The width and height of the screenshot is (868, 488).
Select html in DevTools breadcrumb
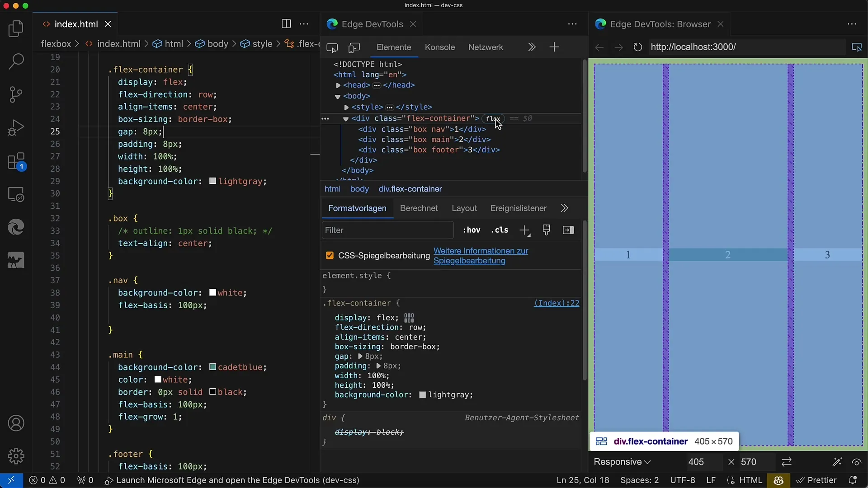tap(333, 189)
